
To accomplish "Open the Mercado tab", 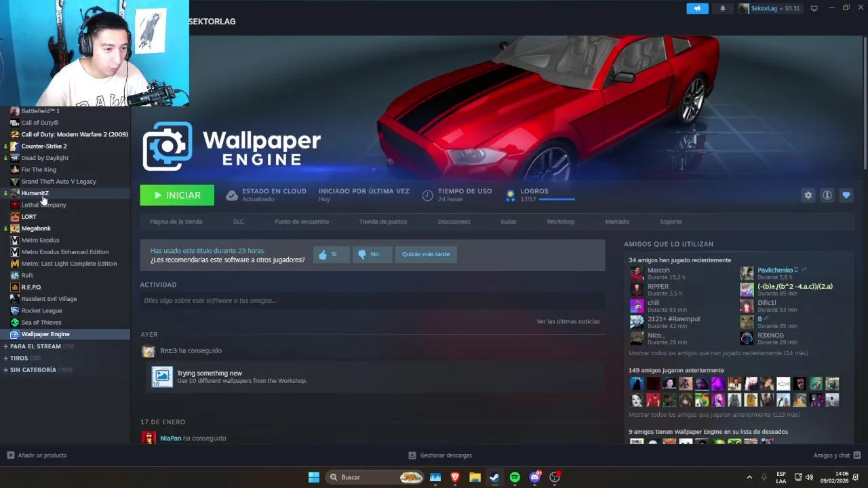I will [x=617, y=222].
